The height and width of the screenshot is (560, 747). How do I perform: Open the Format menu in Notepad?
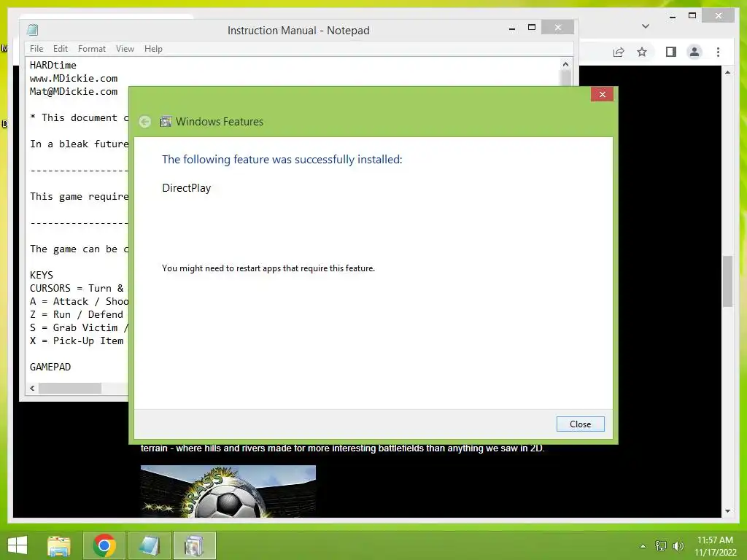91,49
